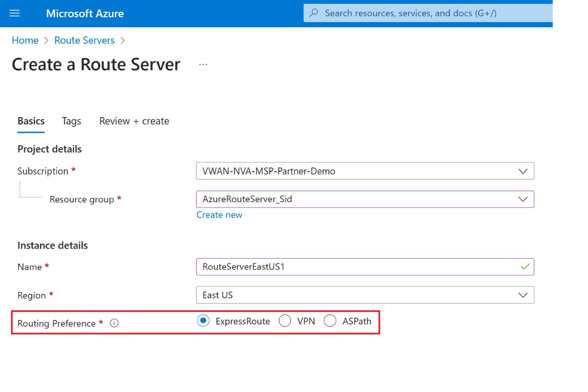Viewport: 588px width, 392px height.
Task: Switch to the Basics tab
Action: pyautogui.click(x=31, y=121)
